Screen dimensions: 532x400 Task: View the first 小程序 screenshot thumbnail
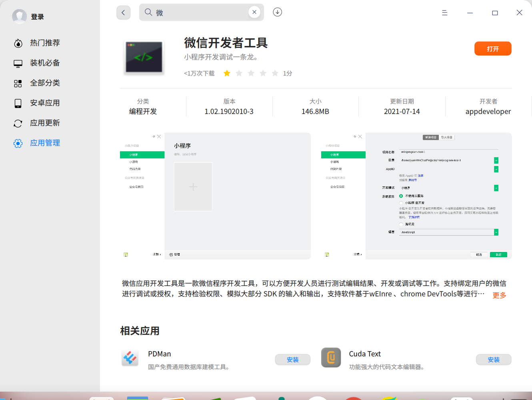(x=215, y=196)
